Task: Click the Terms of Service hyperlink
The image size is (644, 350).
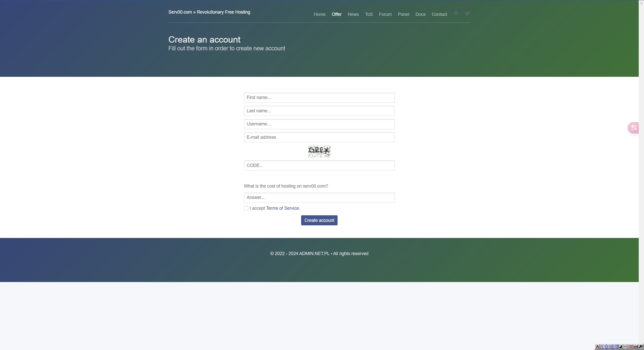Action: pyautogui.click(x=283, y=208)
